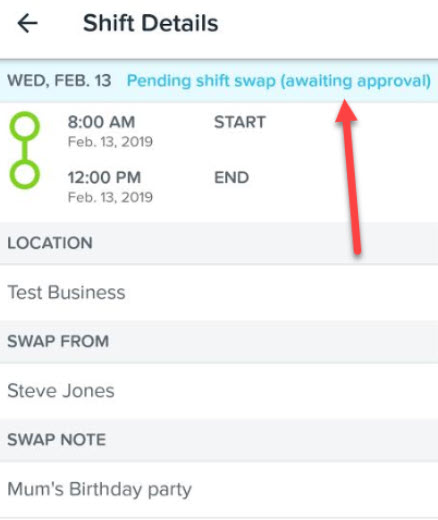The image size is (438, 520).
Task: Tap the Mum's Birthday party note
Action: pos(99,490)
